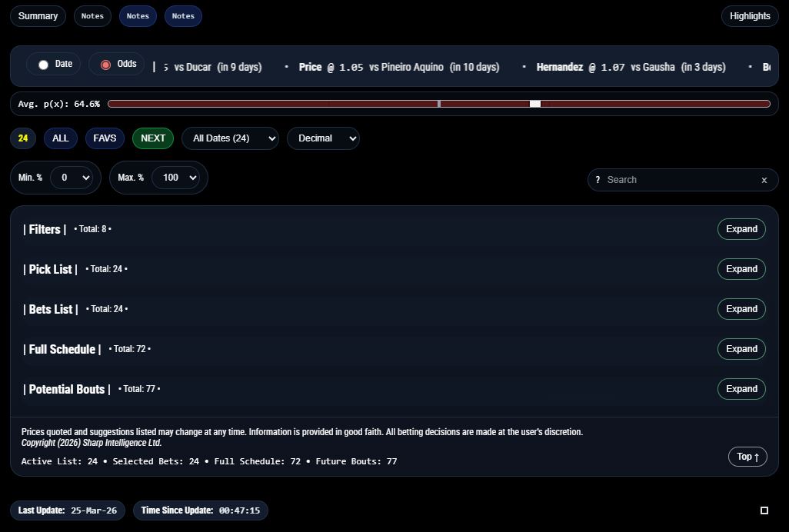Select the Odds radio button
Screen dimensions: 789x532
click(x=106, y=65)
